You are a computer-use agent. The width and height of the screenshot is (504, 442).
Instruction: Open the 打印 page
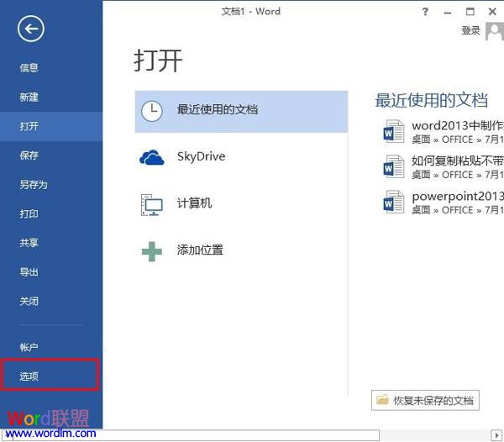(29, 213)
